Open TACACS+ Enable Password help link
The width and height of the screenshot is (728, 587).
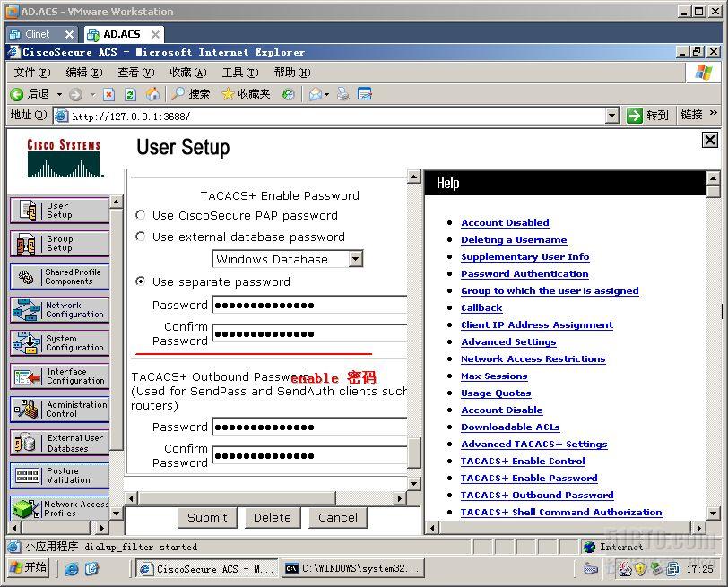(x=529, y=478)
